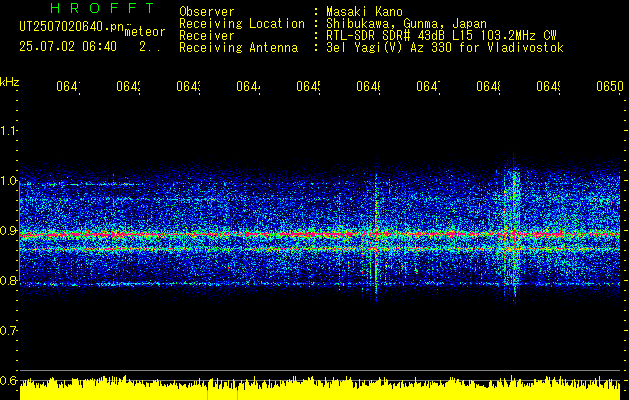The image size is (629, 400).
Task: Select the observer name Masaki Kano
Action: [364, 11]
